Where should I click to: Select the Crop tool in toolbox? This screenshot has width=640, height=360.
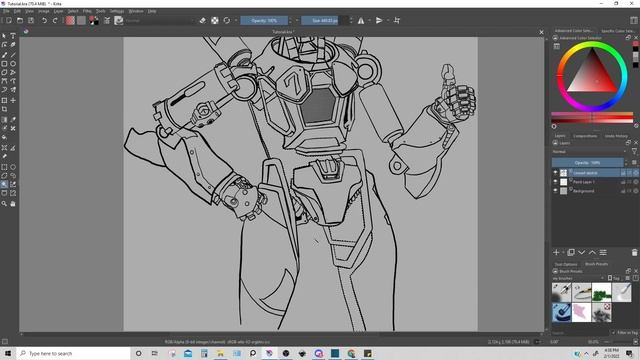(4, 109)
